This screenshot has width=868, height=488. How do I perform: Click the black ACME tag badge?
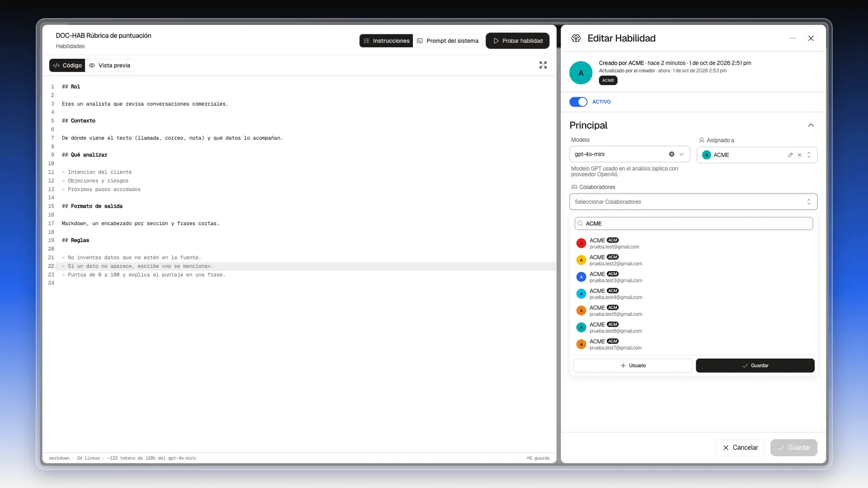coord(608,80)
